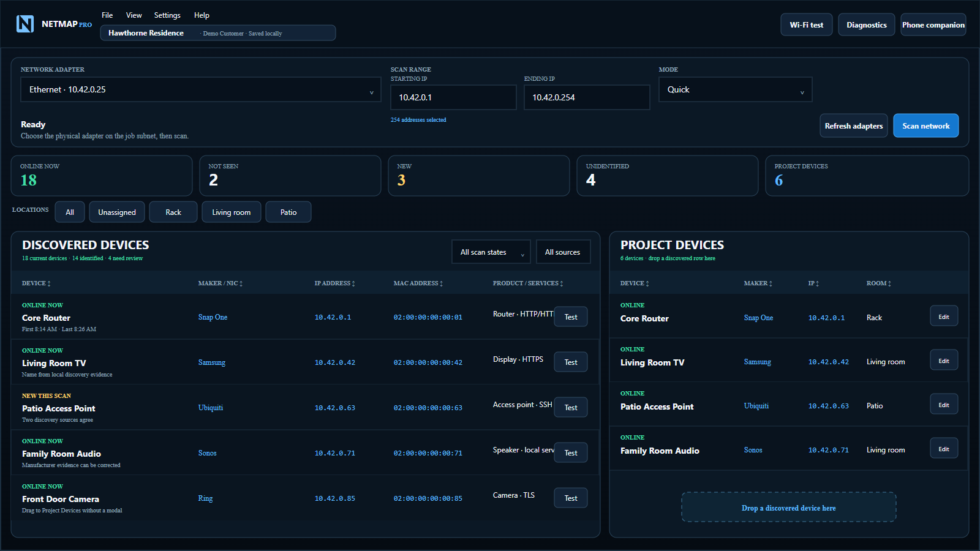Viewport: 980px width, 551px height.
Task: Edit Family Room Audio project device
Action: click(x=944, y=448)
